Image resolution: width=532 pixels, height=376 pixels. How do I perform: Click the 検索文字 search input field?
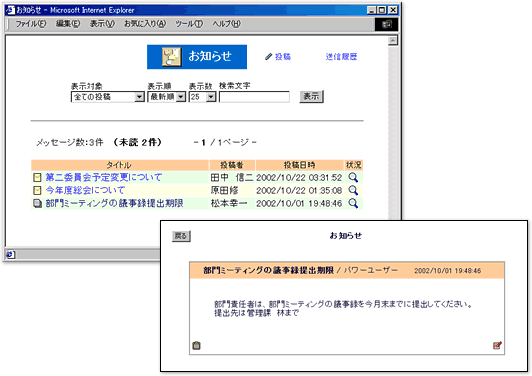click(x=254, y=97)
